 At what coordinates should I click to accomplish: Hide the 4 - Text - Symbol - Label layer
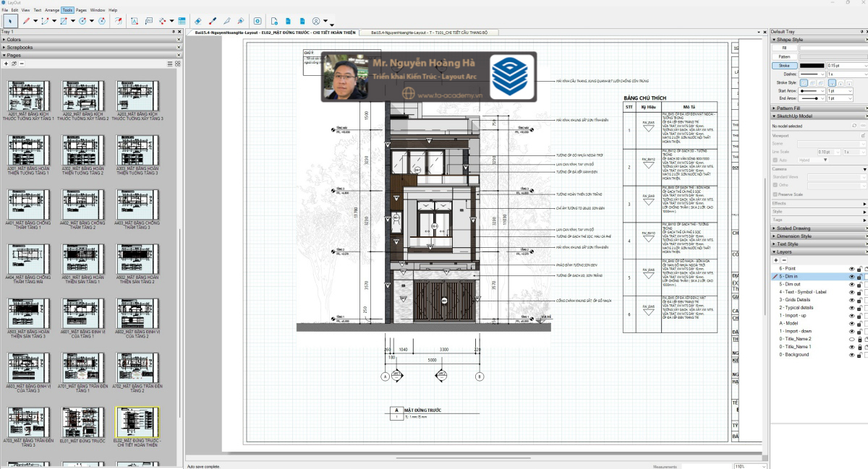[852, 292]
